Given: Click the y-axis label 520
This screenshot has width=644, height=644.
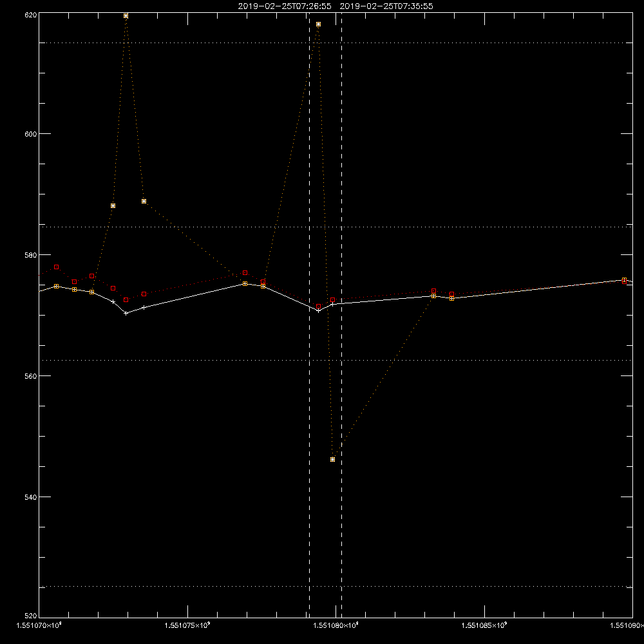Looking at the screenshot, I should [31, 616].
